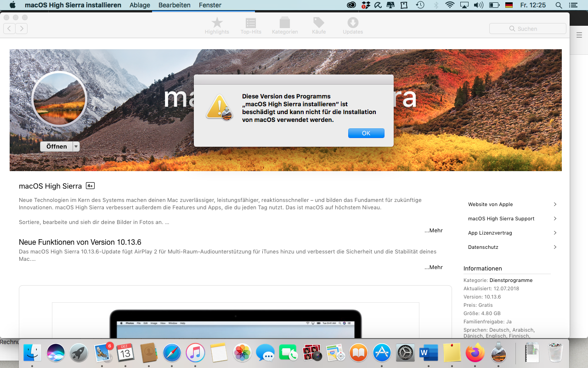The height and width of the screenshot is (368, 588).
Task: Open the Website von Apple link
Action: coord(512,204)
